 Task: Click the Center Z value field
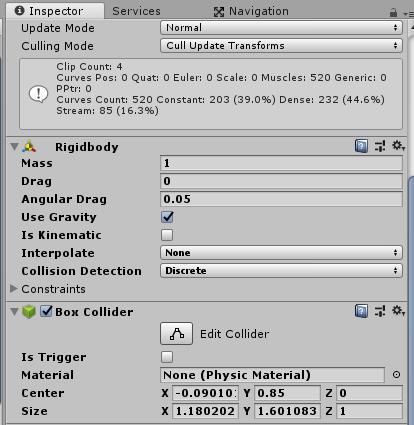pyautogui.click(x=369, y=393)
